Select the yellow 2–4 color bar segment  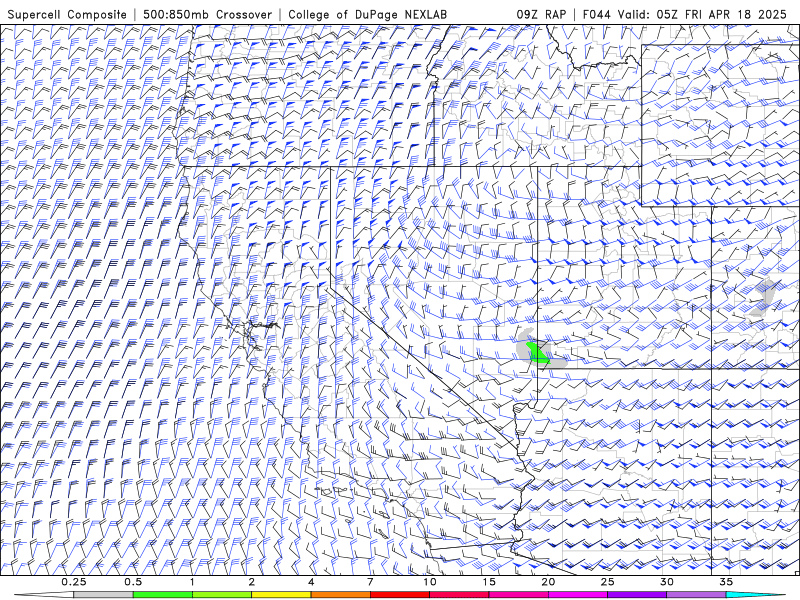coord(281,595)
